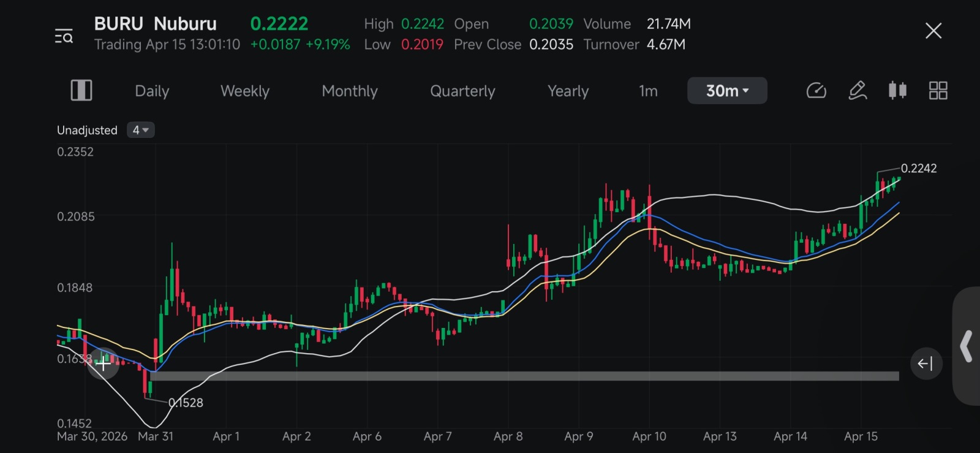Image resolution: width=980 pixels, height=453 pixels.
Task: Click the Prev Close 0.2035 value
Action: click(551, 44)
